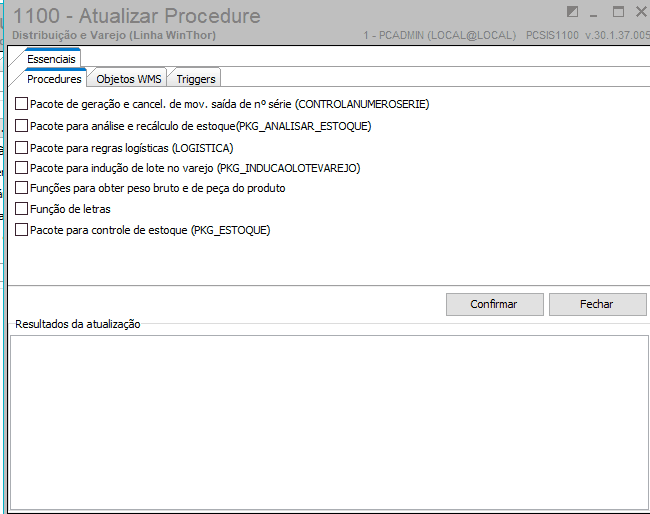The height and width of the screenshot is (514, 650).
Task: Click inside Resultados da atualização text area
Action: [329, 422]
